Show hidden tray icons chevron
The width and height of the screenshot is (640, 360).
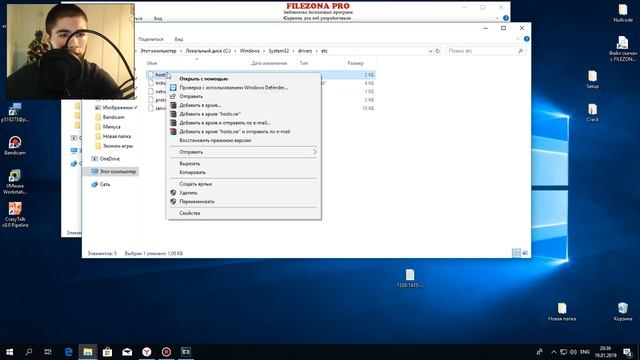point(553,351)
